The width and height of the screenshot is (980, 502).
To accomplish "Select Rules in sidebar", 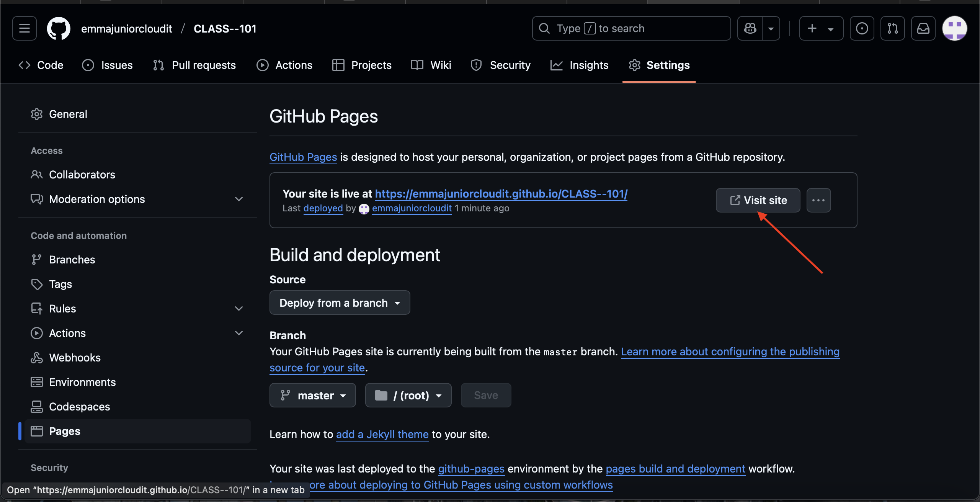I will click(x=138, y=309).
